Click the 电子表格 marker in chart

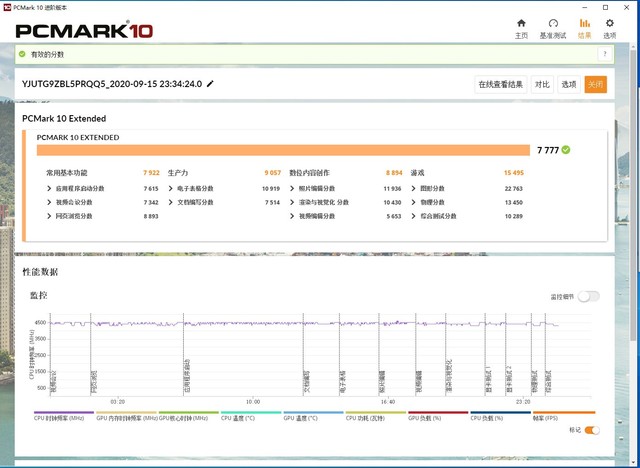342,382
